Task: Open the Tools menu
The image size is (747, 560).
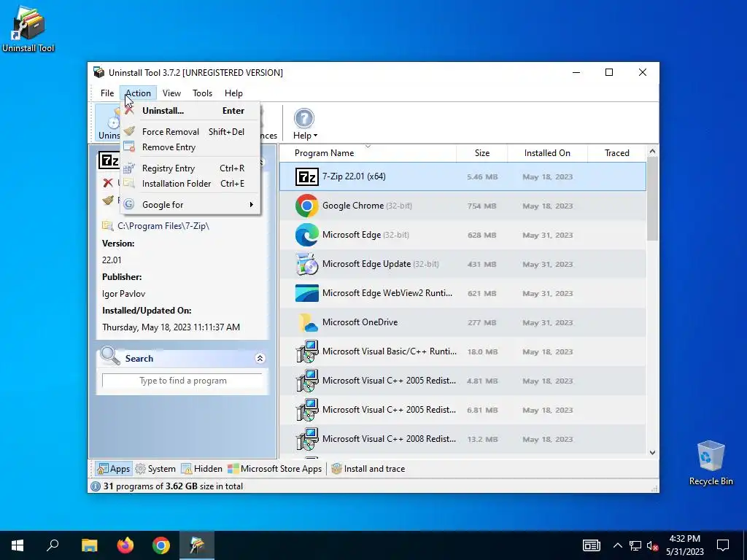Action: tap(203, 93)
